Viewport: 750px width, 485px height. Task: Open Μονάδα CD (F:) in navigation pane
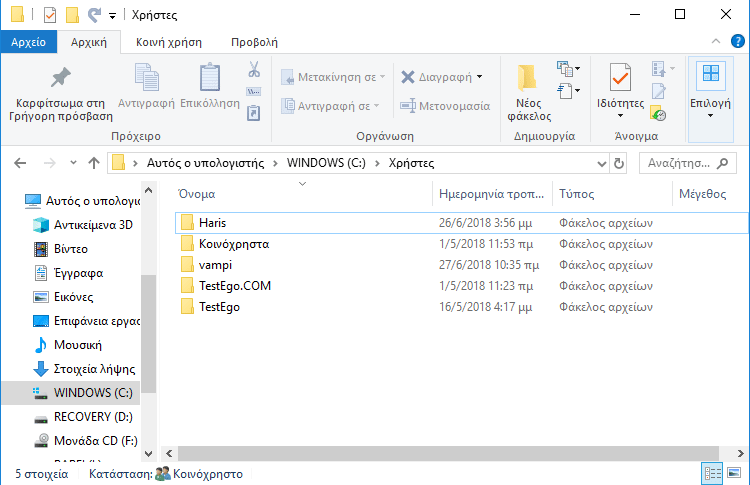(86, 441)
